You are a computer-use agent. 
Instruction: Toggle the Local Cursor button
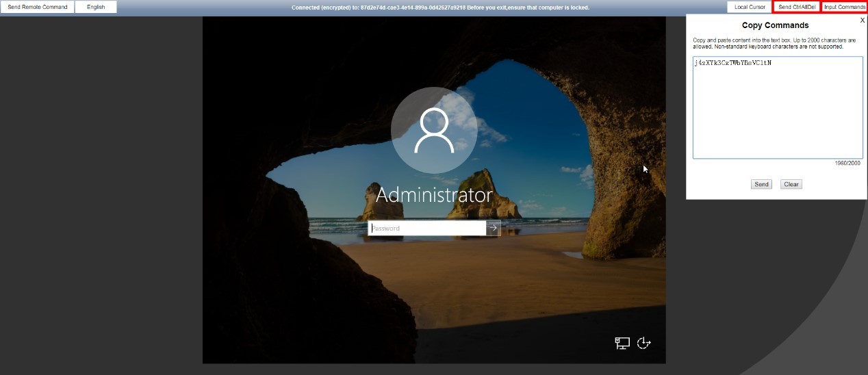pyautogui.click(x=750, y=7)
